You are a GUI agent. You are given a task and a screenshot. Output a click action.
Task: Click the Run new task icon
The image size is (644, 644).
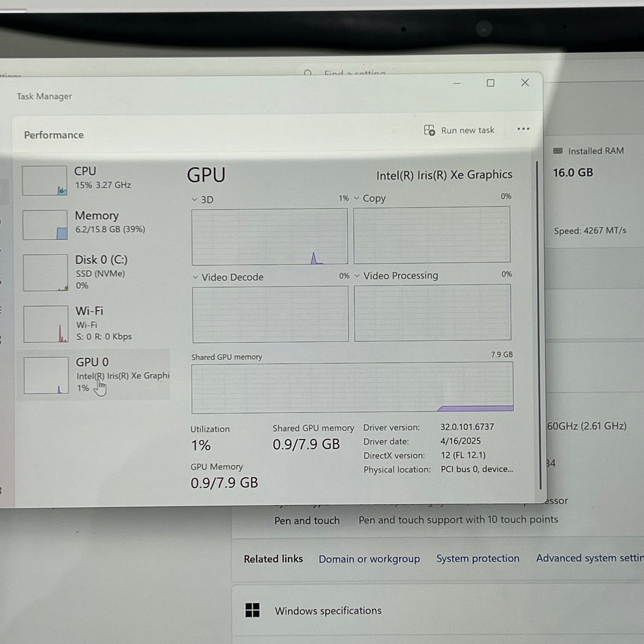tap(429, 130)
